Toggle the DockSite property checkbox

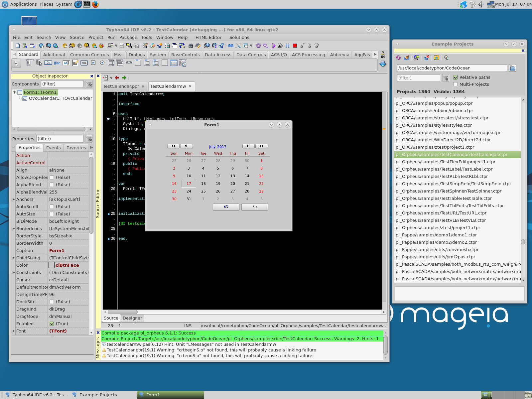click(52, 302)
